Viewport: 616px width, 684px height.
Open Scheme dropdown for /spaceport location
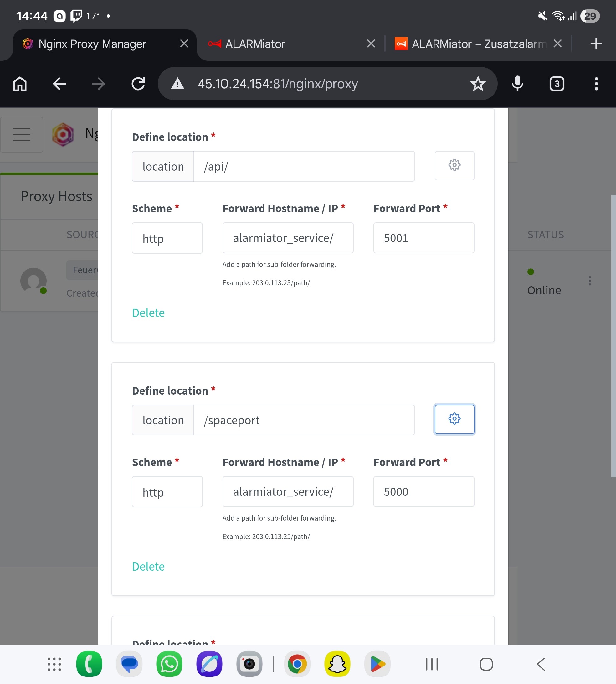pyautogui.click(x=167, y=492)
